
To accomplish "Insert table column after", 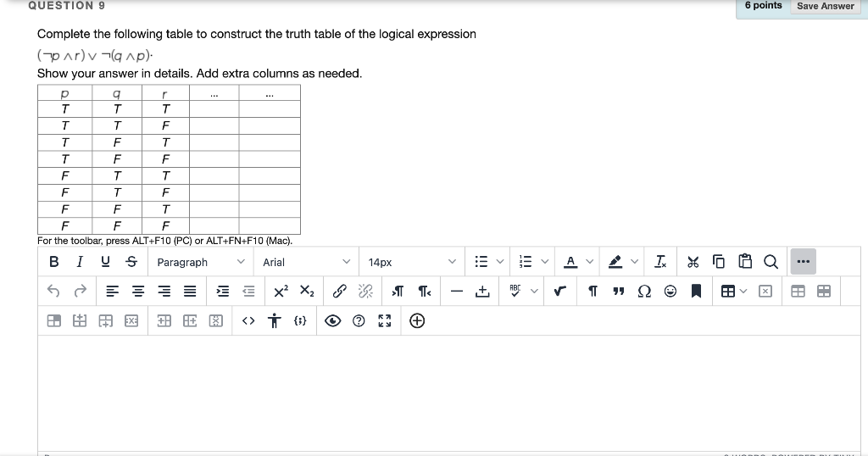I will pos(190,321).
